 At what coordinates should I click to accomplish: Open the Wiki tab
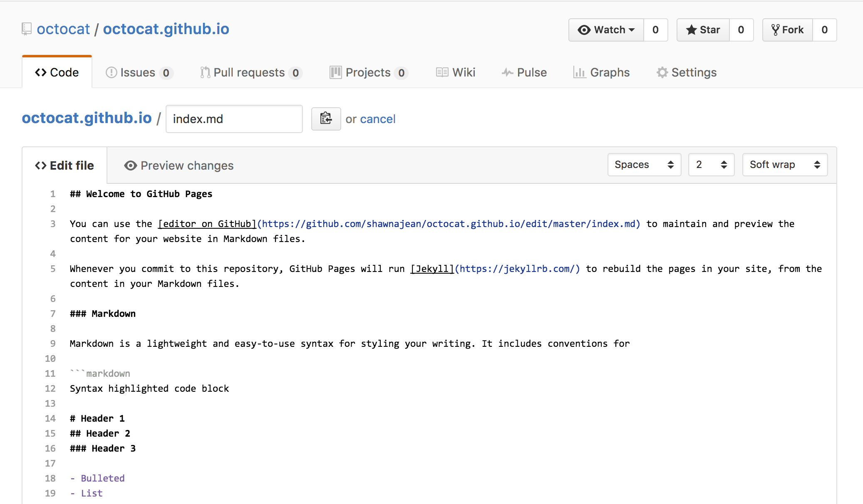pyautogui.click(x=456, y=72)
